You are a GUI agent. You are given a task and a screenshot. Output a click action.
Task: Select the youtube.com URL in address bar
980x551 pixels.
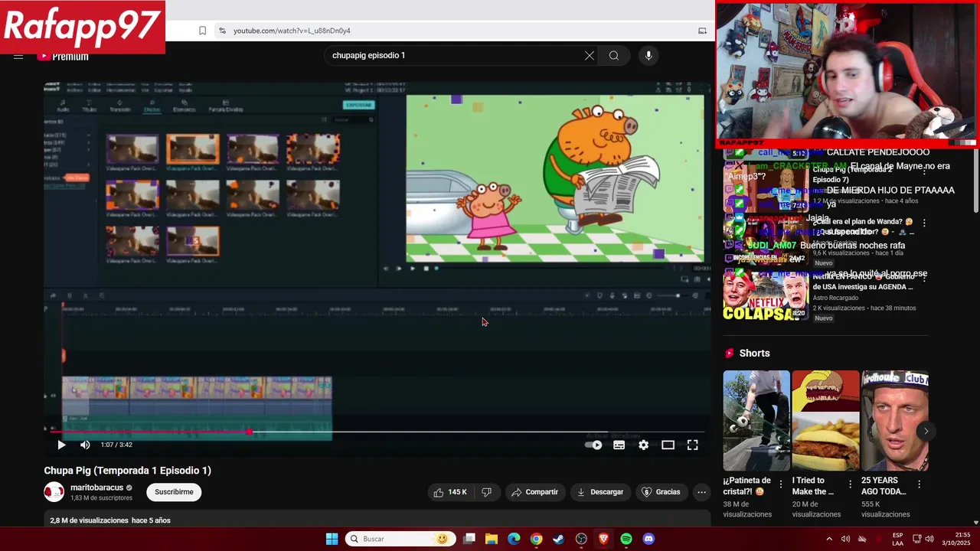coord(292,31)
